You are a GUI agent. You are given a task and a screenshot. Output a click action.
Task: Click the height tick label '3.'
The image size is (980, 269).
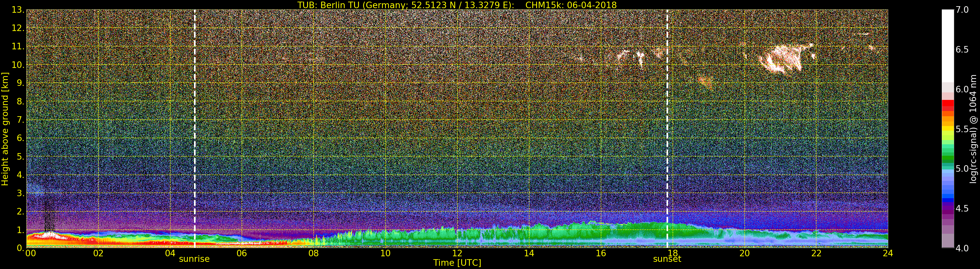[21, 193]
